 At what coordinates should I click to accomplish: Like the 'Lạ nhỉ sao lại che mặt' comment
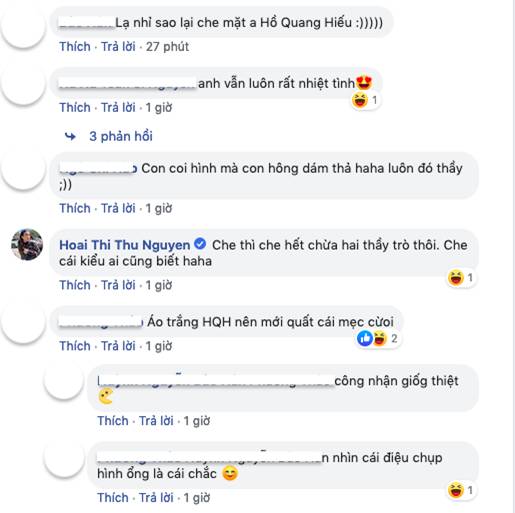pos(75,47)
